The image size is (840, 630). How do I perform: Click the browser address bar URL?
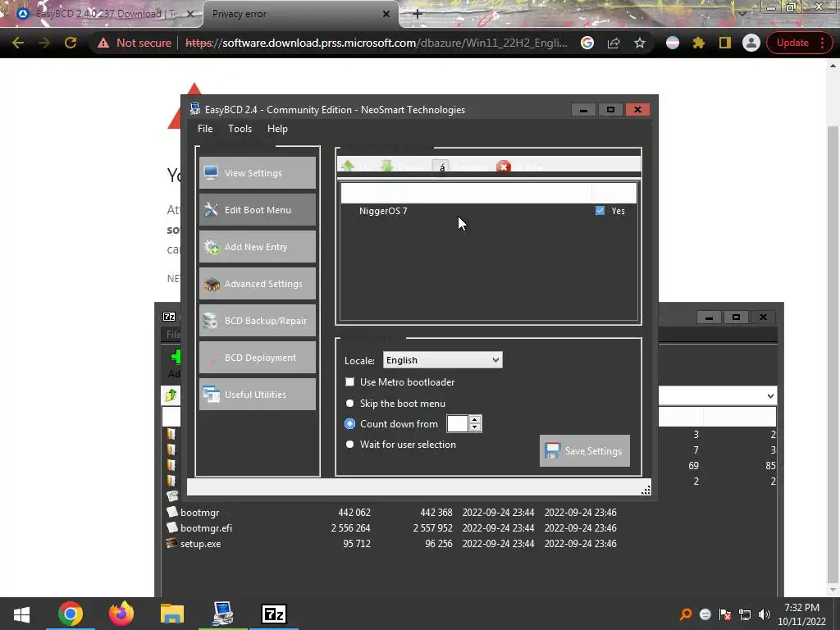pos(376,43)
